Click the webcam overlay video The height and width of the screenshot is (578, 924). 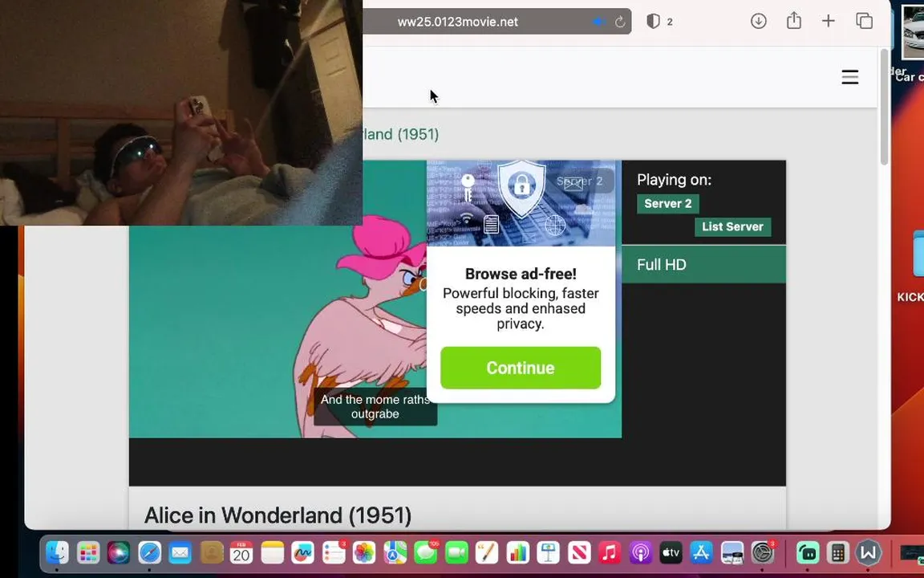[181, 112]
